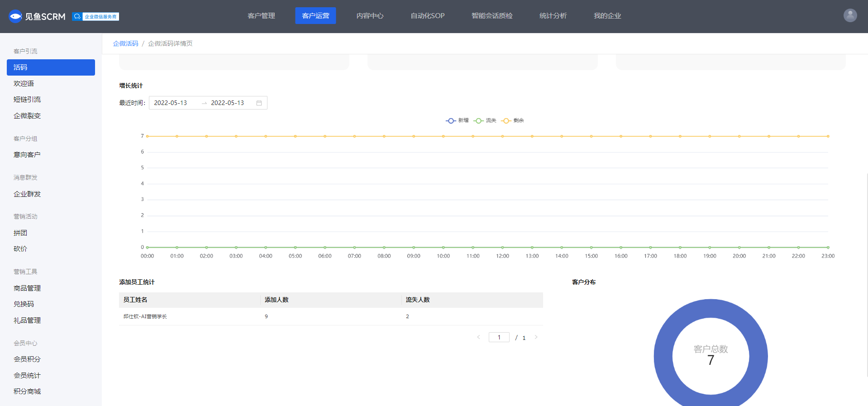The image size is (868, 406).
Task: Go to next page arrow
Action: [x=536, y=337]
